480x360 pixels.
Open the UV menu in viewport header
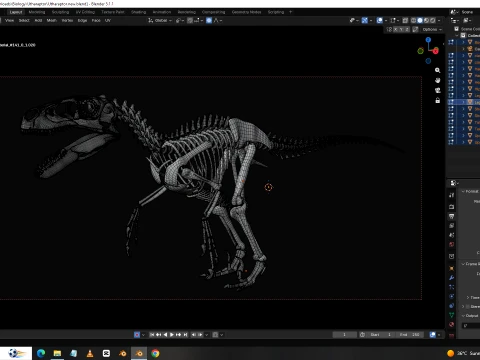[x=108, y=20]
